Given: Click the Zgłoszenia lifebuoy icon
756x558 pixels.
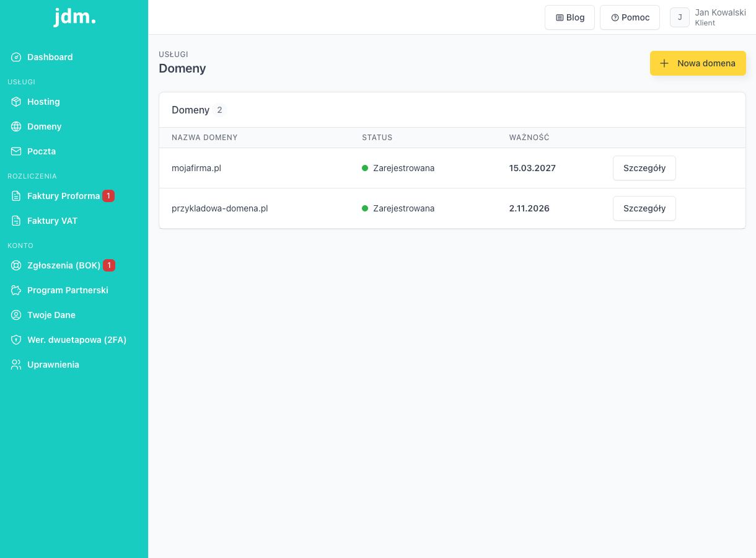Looking at the screenshot, I should point(16,265).
